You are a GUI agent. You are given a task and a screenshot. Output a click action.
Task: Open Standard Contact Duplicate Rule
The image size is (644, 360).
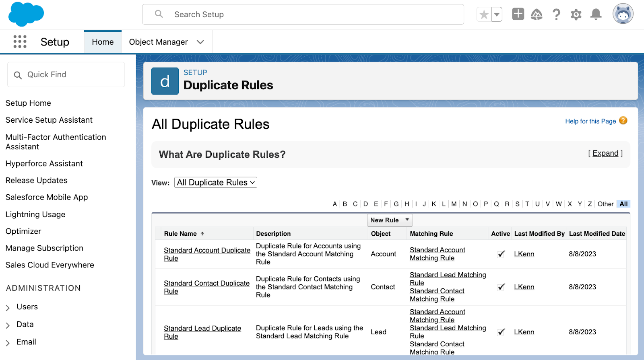206,287
